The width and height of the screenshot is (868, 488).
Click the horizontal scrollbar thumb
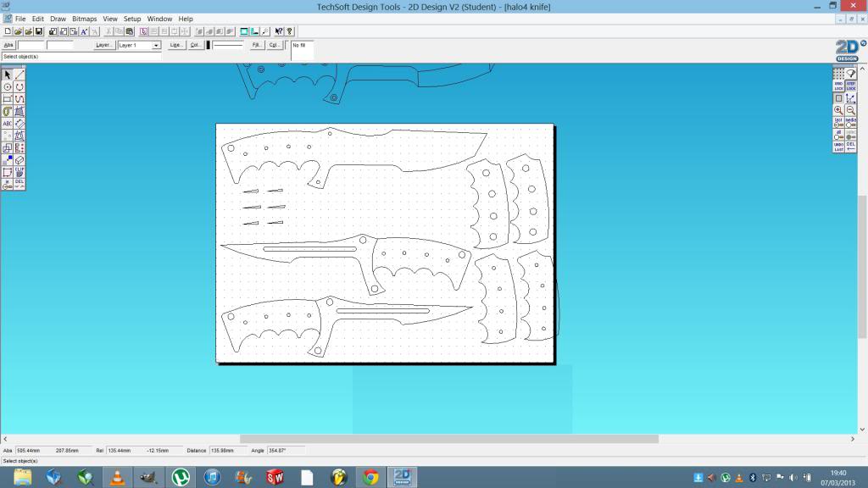click(x=449, y=439)
